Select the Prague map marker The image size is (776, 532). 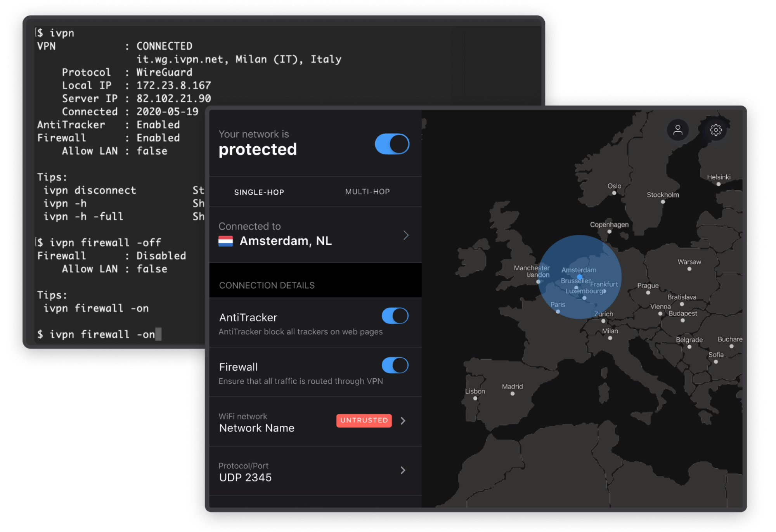648,293
